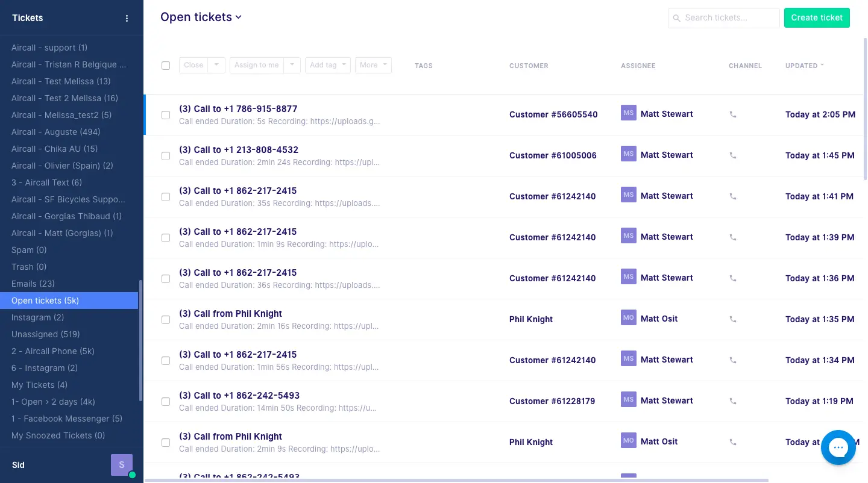Click Sid's purple user avatar
The image size is (868, 483).
121,465
